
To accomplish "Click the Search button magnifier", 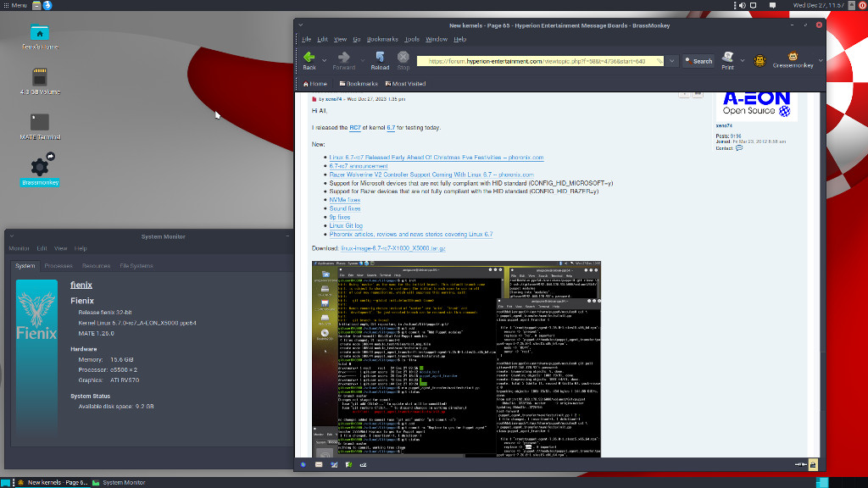I will 698,61.
